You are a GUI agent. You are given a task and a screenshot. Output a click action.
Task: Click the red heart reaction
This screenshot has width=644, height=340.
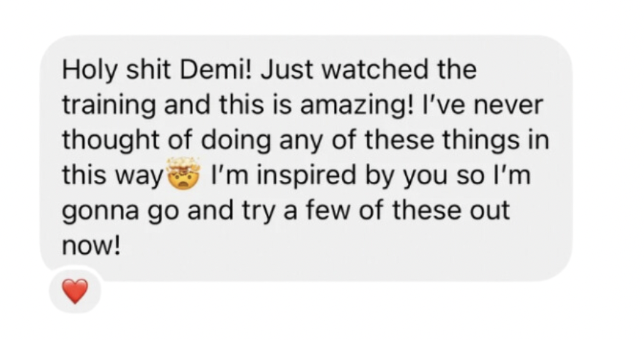[75, 291]
